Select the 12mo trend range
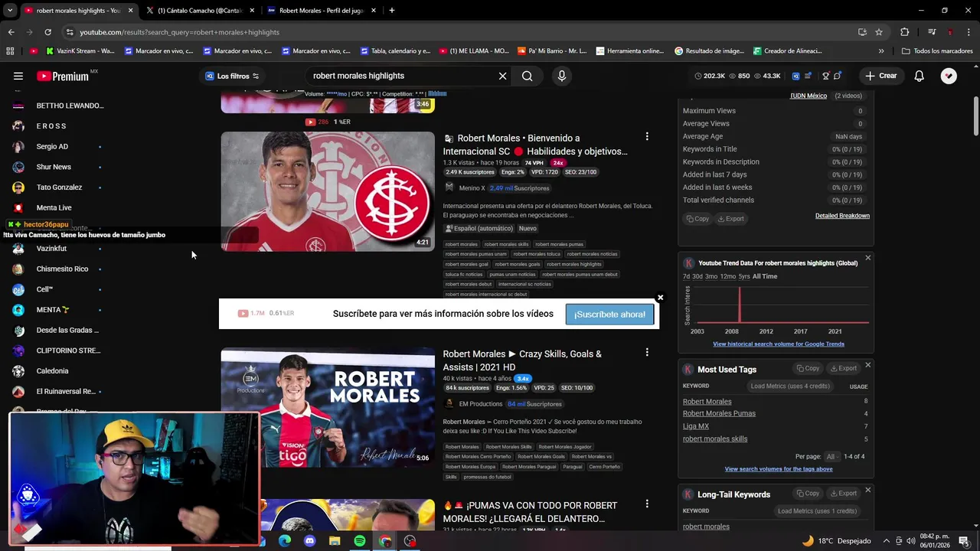The width and height of the screenshot is (980, 551). (728, 276)
